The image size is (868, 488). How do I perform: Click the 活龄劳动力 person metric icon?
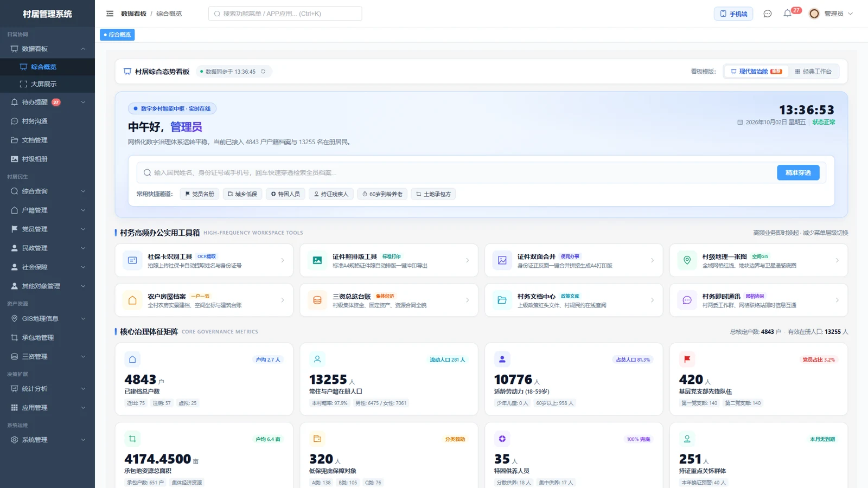(x=502, y=359)
